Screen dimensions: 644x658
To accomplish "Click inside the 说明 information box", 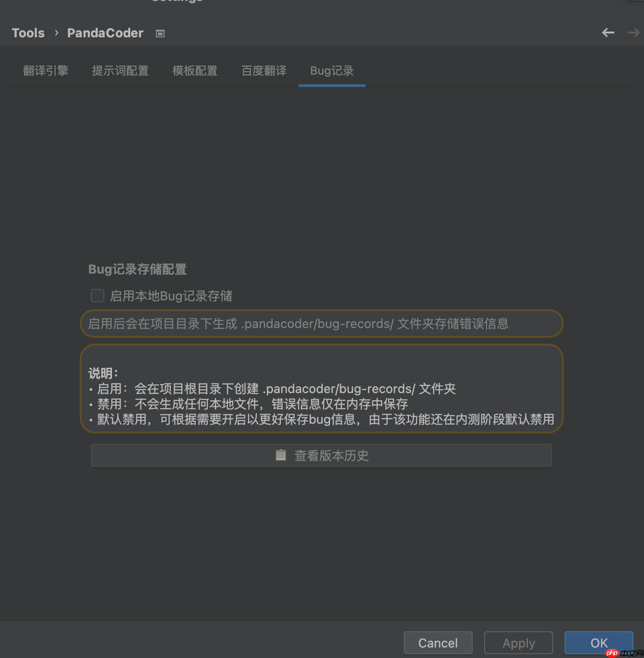I will (321, 388).
